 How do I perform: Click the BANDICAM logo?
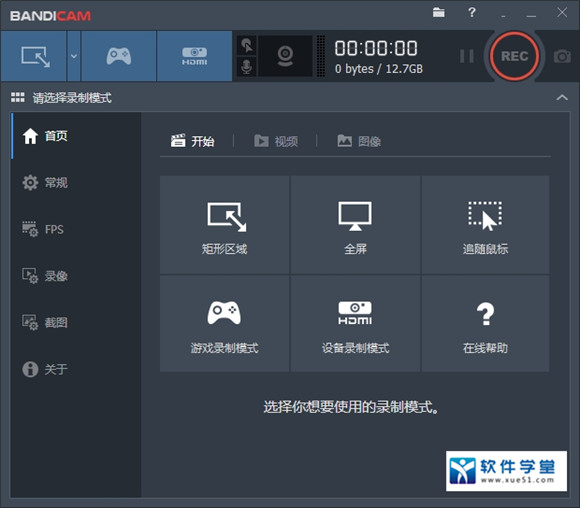50,16
